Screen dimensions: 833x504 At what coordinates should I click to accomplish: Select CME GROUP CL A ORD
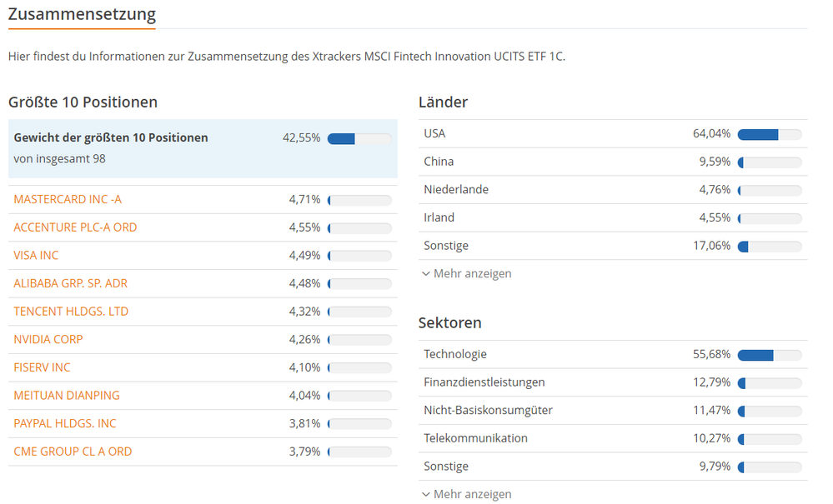pyautogui.click(x=72, y=451)
